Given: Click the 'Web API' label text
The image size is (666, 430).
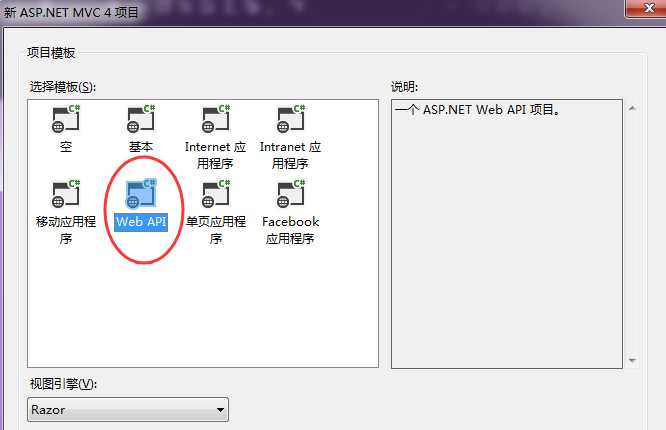Looking at the screenshot, I should 141,222.
